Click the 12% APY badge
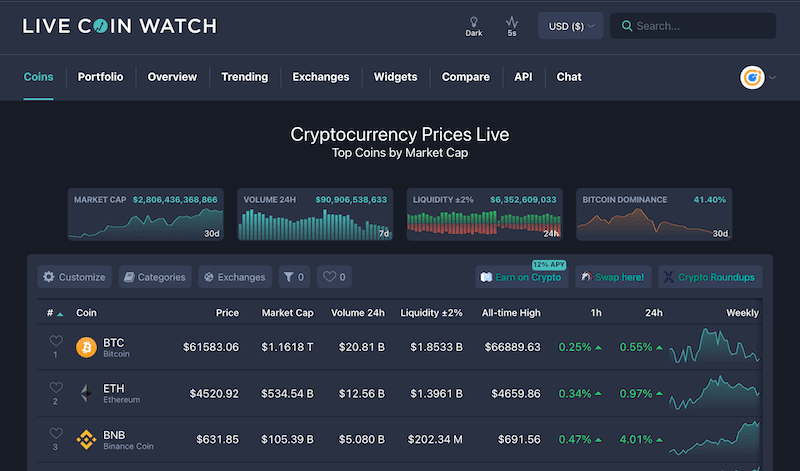The image size is (800, 471). click(x=549, y=264)
